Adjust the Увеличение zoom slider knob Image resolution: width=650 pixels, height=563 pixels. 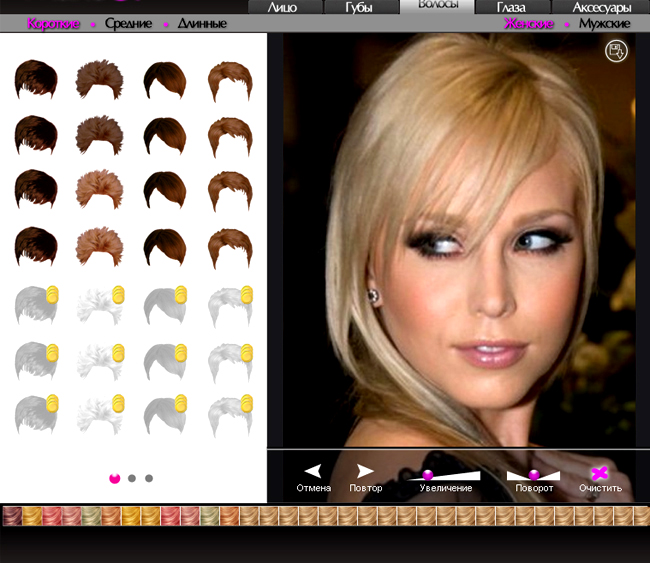(428, 475)
